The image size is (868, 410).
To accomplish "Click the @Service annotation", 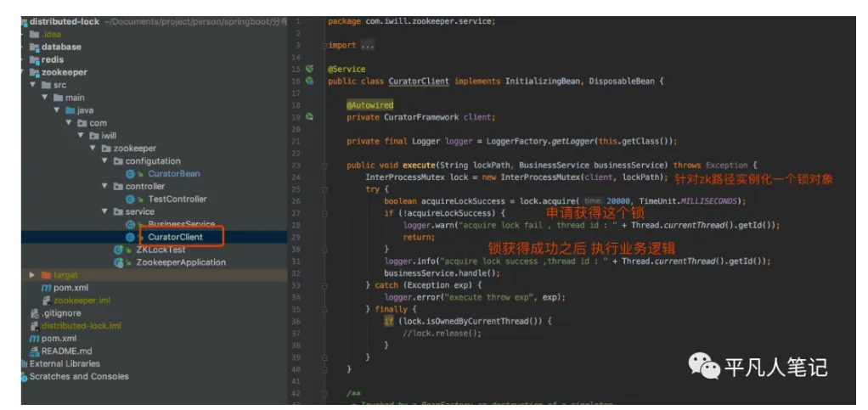I will [347, 69].
